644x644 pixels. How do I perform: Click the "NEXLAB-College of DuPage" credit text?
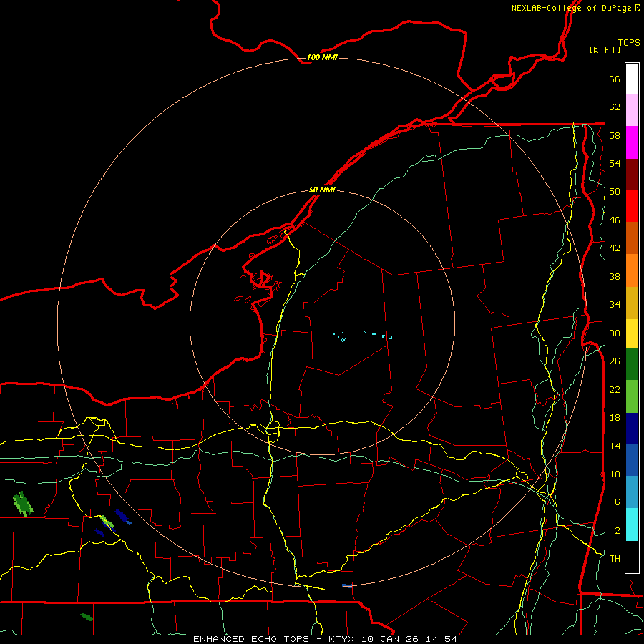tap(571, 8)
